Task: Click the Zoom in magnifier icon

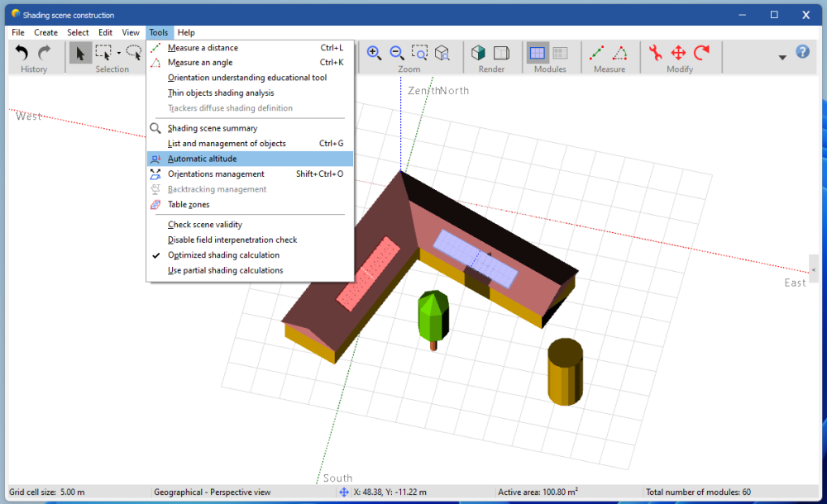Action: (x=374, y=53)
